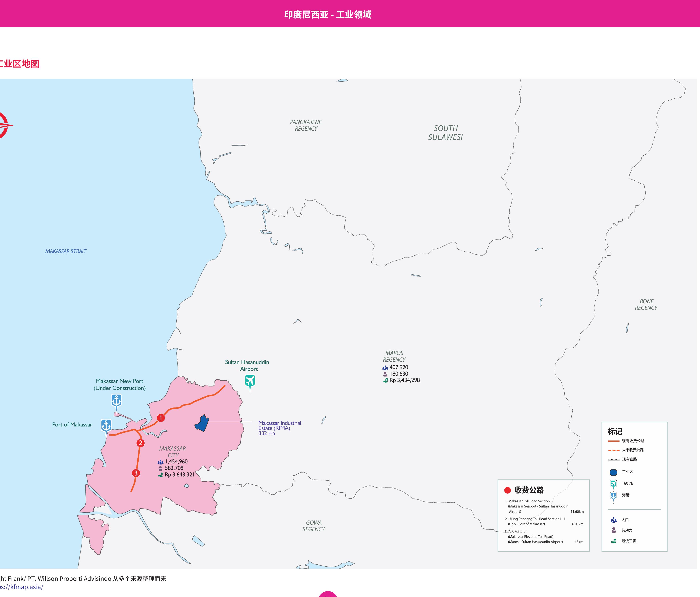The height and width of the screenshot is (597, 700).
Task: Click the airport icon in the legend
Action: click(614, 485)
